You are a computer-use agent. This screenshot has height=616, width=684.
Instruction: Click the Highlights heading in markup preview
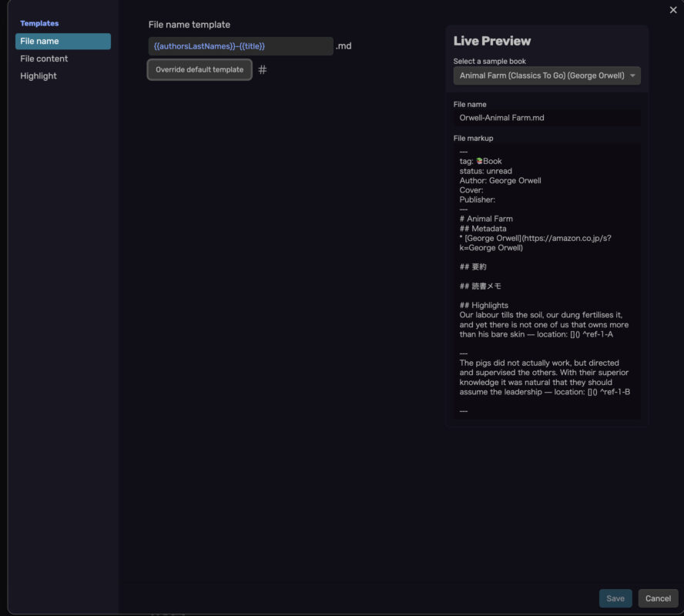tap(484, 306)
